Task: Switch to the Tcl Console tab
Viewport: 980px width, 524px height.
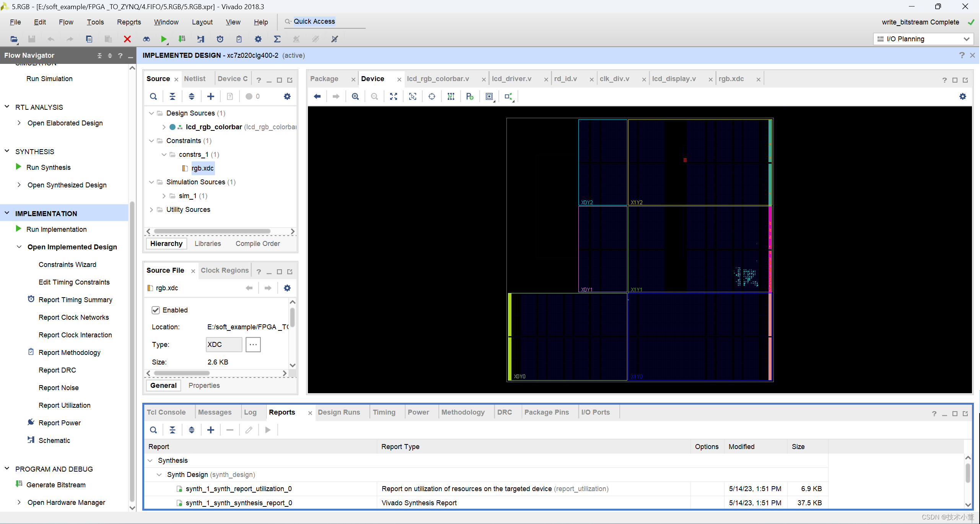Action: point(166,412)
